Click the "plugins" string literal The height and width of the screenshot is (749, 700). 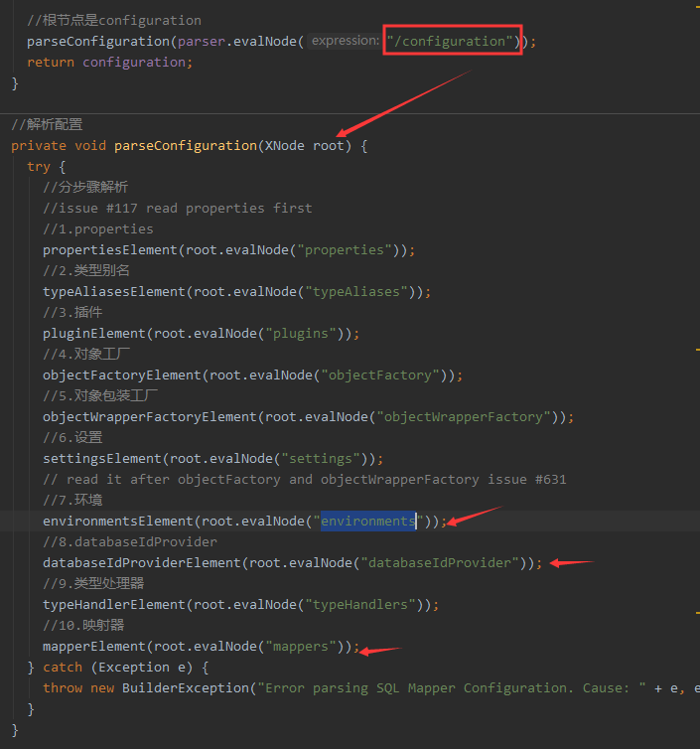(301, 334)
